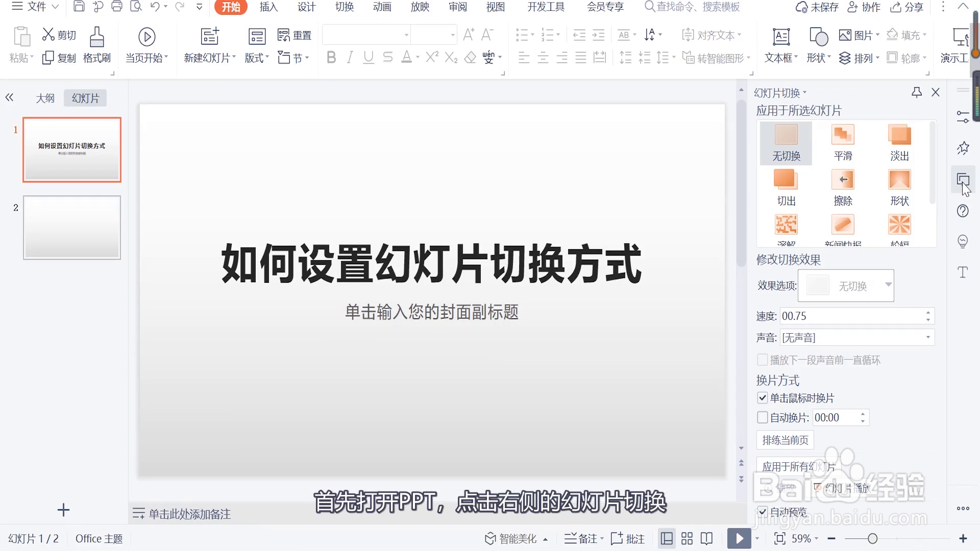Toggle the 自动预览 checkbox
The width and height of the screenshot is (980, 551).
click(763, 511)
